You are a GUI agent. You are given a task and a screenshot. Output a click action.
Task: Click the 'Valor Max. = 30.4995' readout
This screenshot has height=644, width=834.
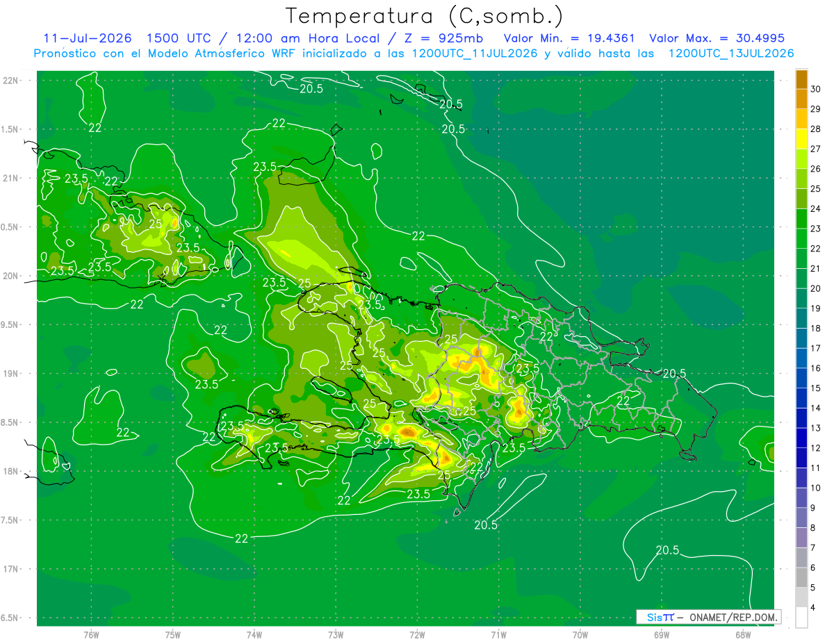[x=717, y=38]
